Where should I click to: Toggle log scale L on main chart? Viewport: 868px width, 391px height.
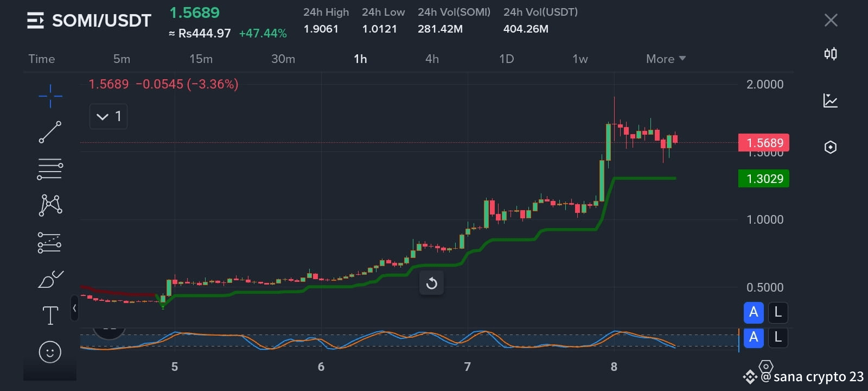[778, 312]
